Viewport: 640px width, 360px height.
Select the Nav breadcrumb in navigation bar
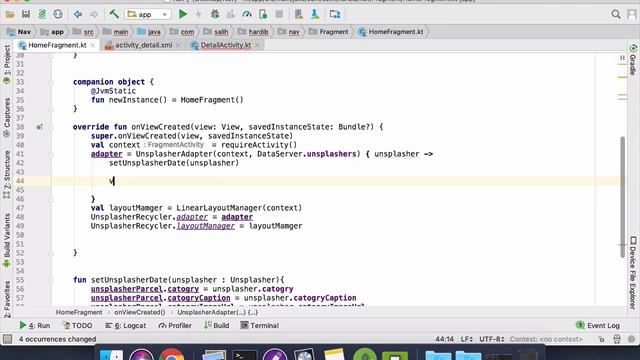tap(19, 32)
